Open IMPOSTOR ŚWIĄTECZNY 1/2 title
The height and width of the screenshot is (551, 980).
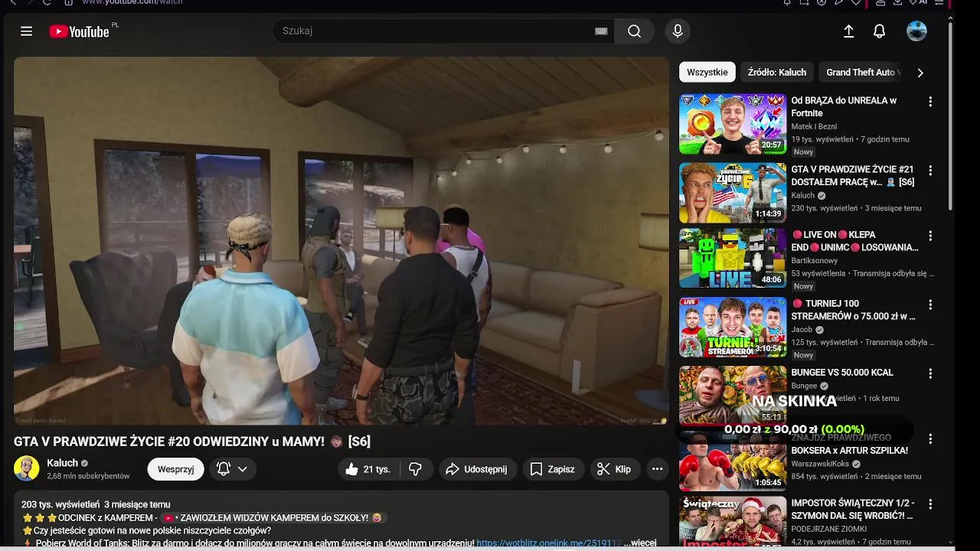[x=853, y=509]
